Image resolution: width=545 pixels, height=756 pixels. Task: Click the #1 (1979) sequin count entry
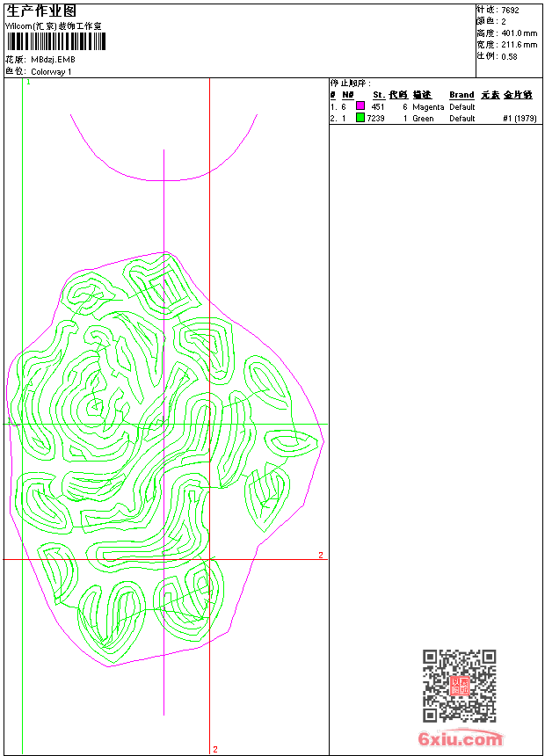pyautogui.click(x=520, y=119)
